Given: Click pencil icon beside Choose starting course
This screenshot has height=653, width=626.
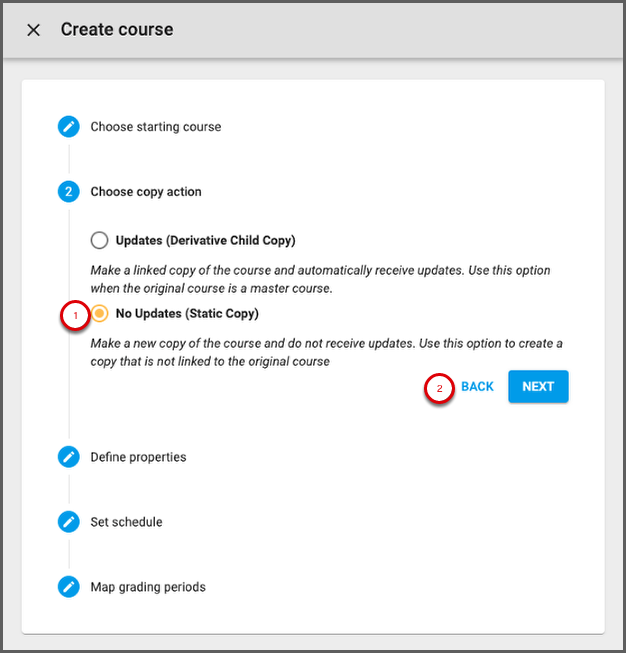Looking at the screenshot, I should [68, 127].
